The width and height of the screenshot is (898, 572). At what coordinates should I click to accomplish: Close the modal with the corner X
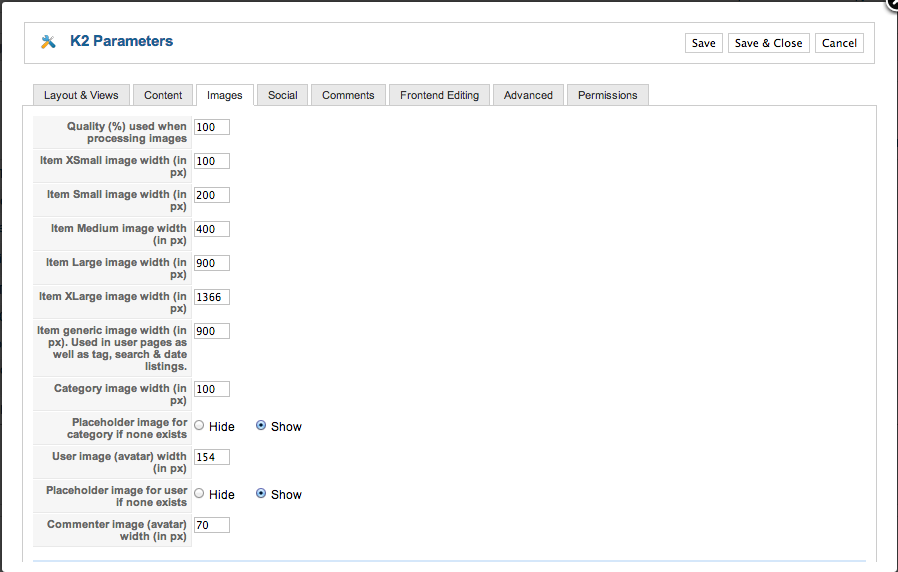click(x=893, y=3)
